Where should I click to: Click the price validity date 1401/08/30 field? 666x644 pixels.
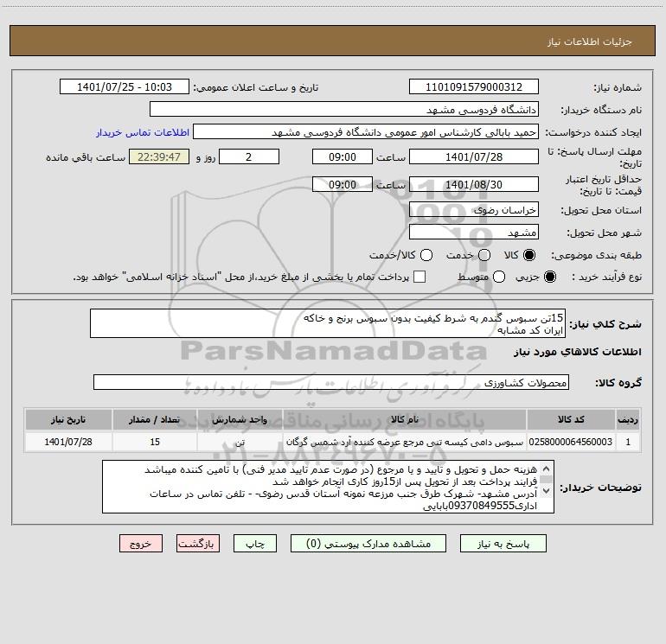474,184
